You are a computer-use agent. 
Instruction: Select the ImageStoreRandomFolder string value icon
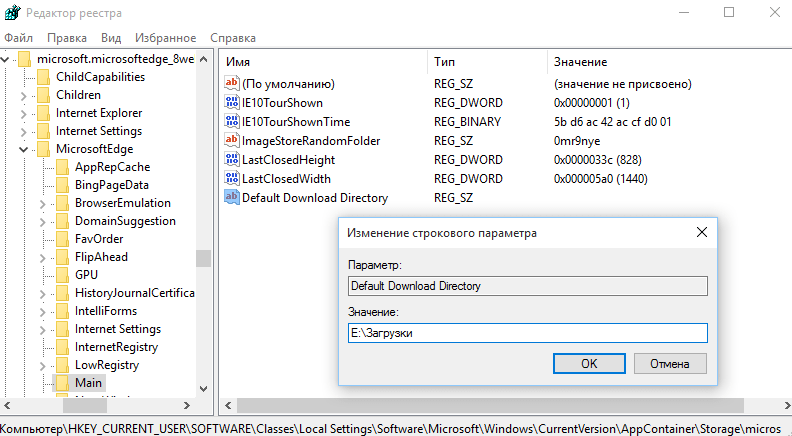click(232, 141)
